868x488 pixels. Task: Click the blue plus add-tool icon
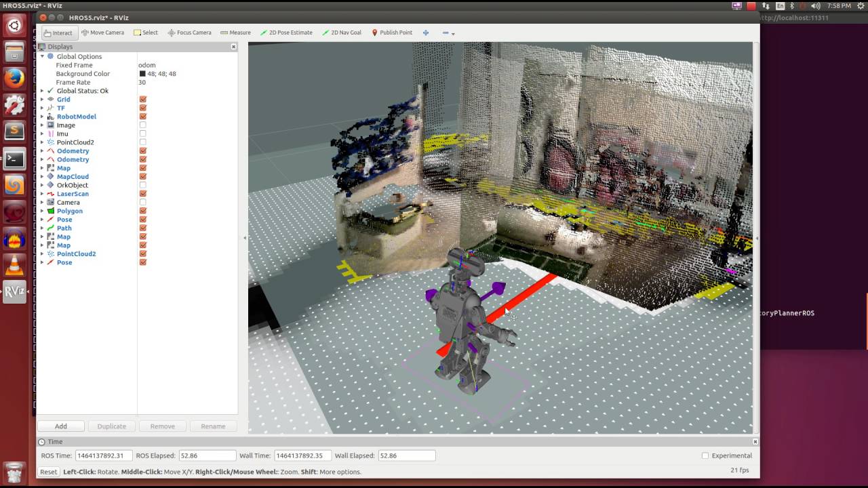click(x=426, y=33)
